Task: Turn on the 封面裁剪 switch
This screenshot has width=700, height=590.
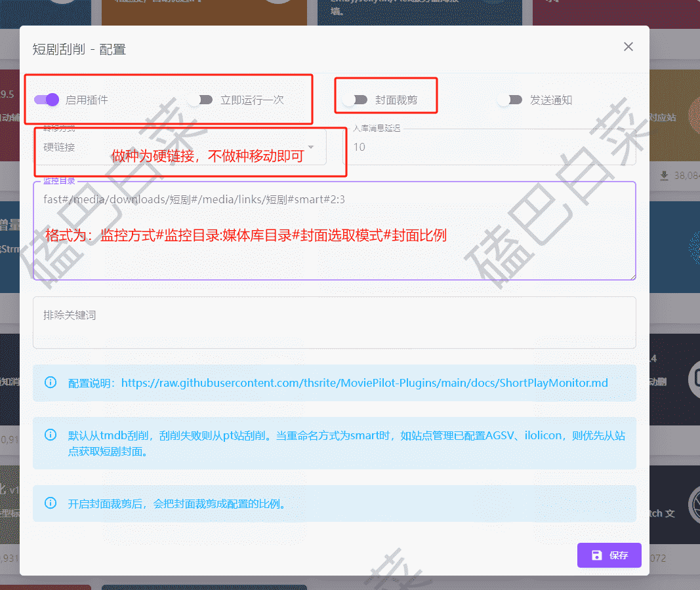Action: pyautogui.click(x=355, y=100)
